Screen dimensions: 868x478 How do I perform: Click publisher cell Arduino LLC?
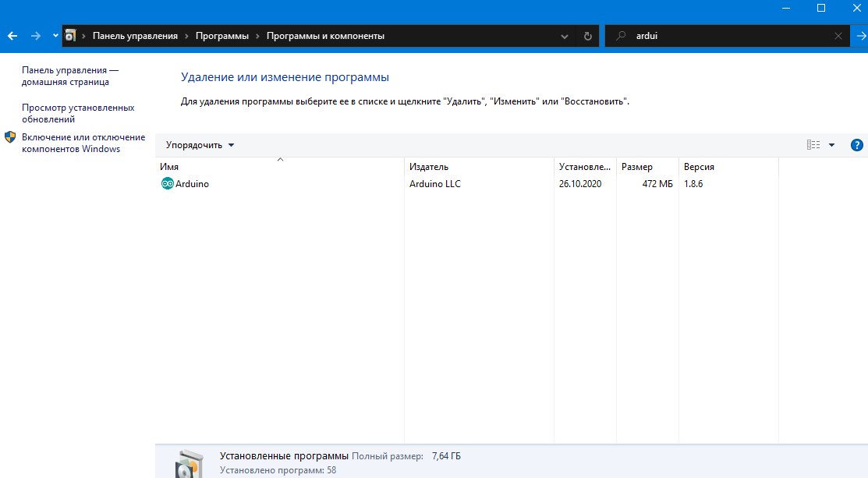(435, 184)
